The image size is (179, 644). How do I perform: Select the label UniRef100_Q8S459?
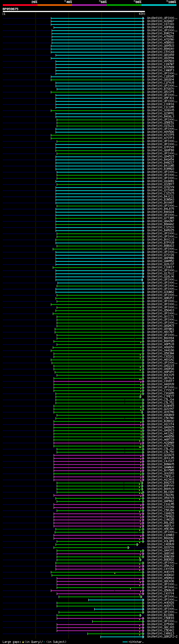coord(161,55)
